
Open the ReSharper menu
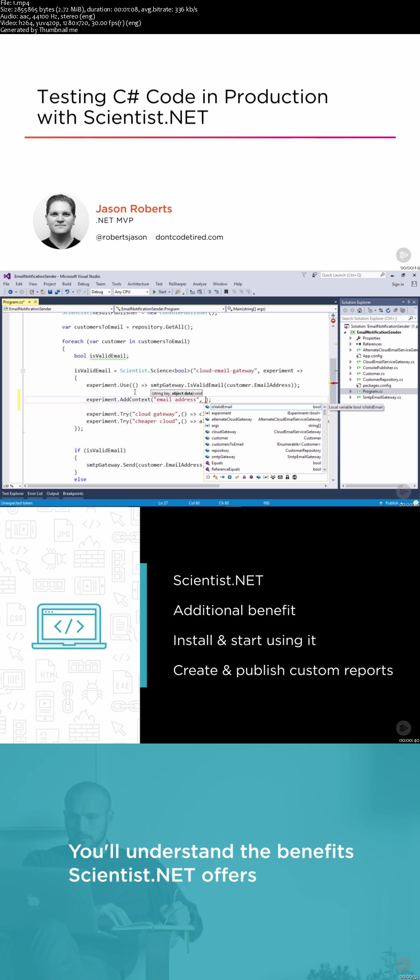(178, 284)
